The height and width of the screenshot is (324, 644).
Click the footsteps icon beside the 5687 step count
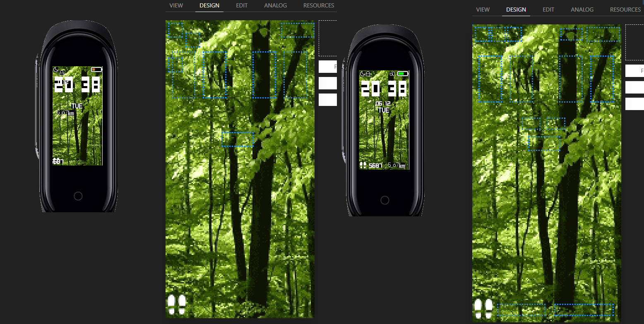coord(363,165)
